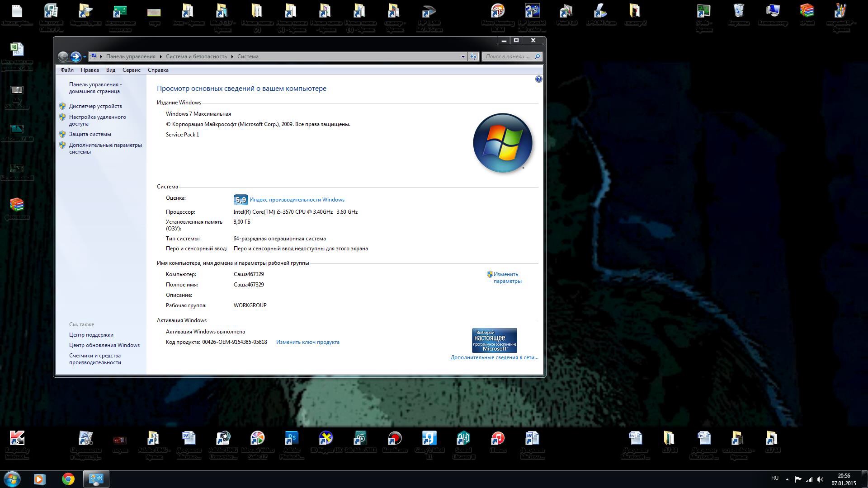This screenshot has height=488, width=868.
Task: Select the Excel spreadsheet desktop file
Action: pos(17,56)
